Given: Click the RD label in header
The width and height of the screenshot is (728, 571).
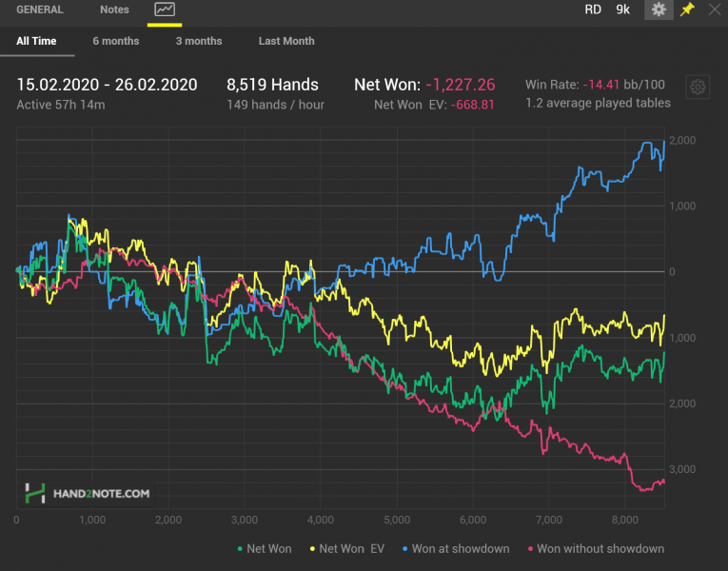Looking at the screenshot, I should pyautogui.click(x=593, y=10).
